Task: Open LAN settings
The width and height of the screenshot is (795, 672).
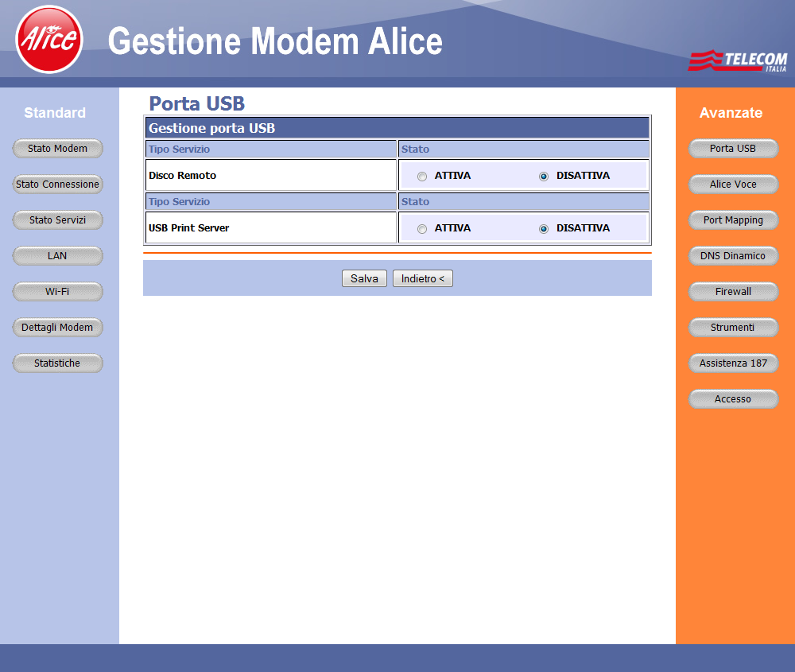Action: 57,256
